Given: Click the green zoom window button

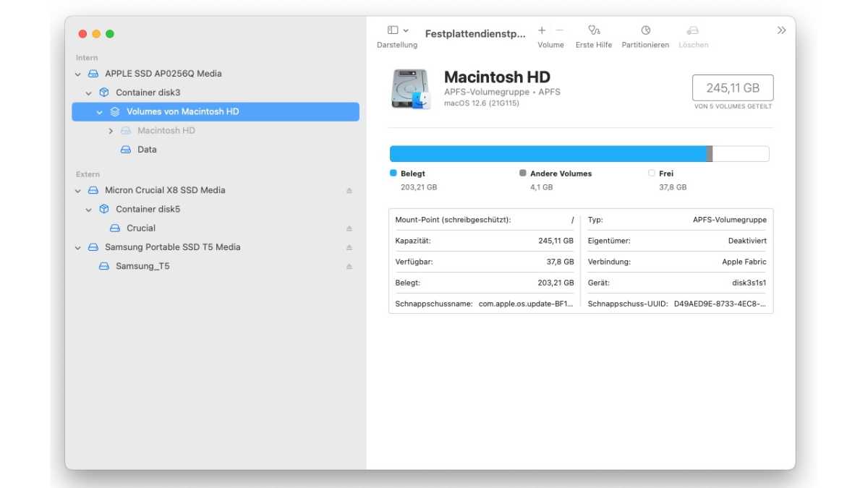Looking at the screenshot, I should tap(110, 34).
